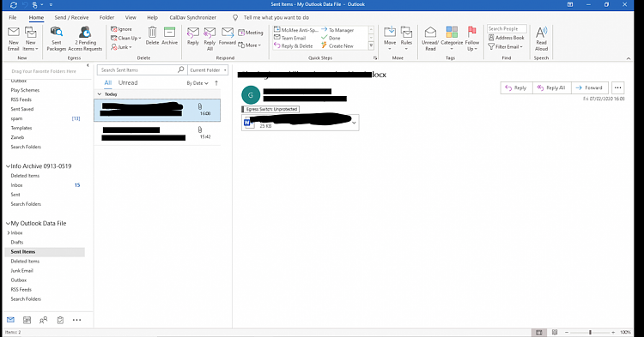Viewport: 644px width, 337px height.
Task: Expand the attachment dropdown arrow
Action: [x=354, y=123]
